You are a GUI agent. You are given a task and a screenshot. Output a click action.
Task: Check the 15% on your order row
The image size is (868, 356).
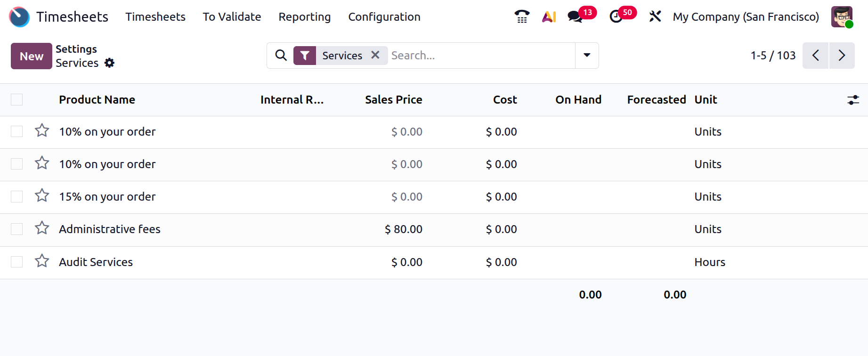tap(17, 196)
